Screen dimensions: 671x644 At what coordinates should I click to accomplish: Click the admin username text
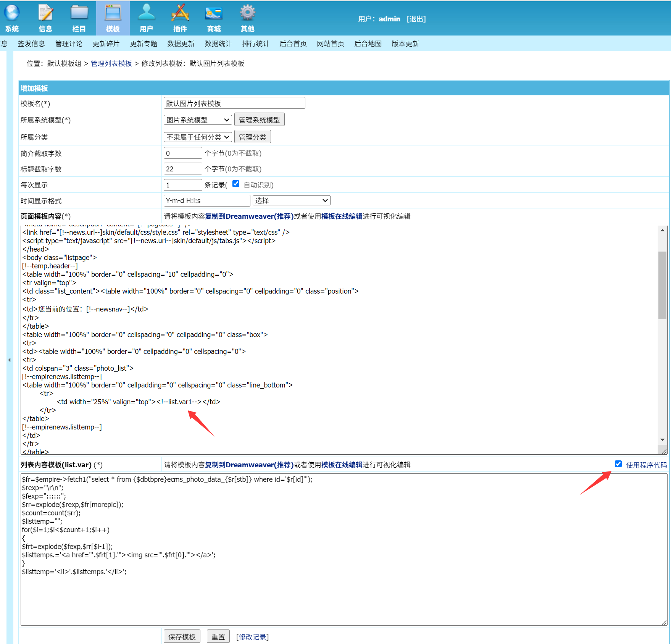389,19
